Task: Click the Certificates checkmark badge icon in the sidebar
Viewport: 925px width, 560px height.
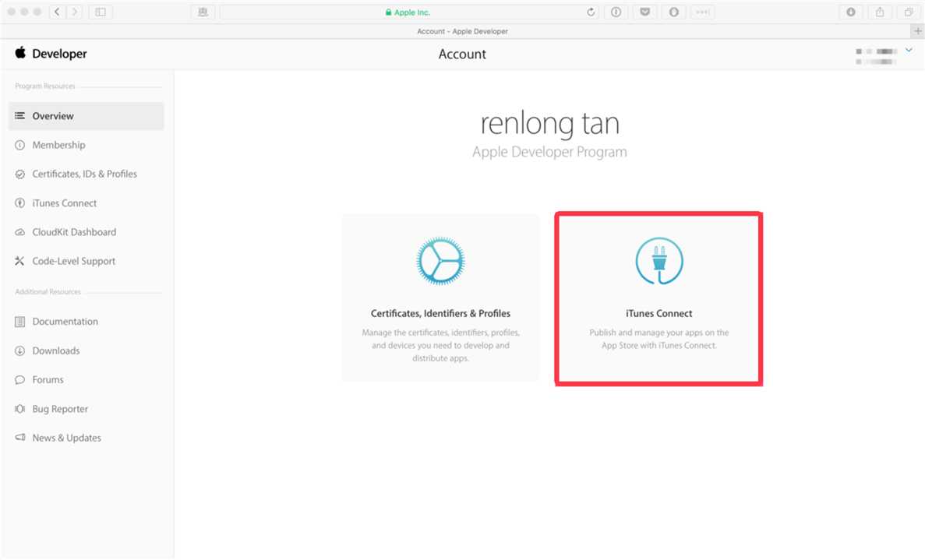Action: tap(19, 174)
